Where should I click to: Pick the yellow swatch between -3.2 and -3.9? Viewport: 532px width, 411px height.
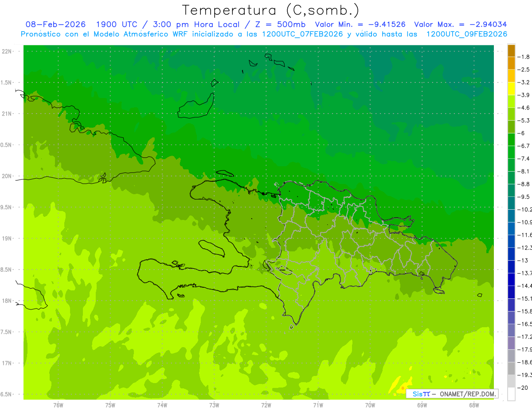[x=511, y=89]
